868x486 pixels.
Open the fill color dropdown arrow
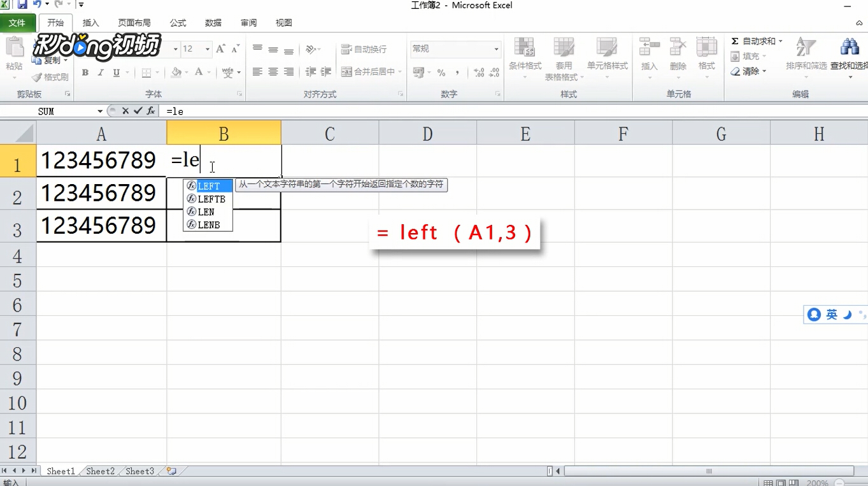tap(185, 72)
